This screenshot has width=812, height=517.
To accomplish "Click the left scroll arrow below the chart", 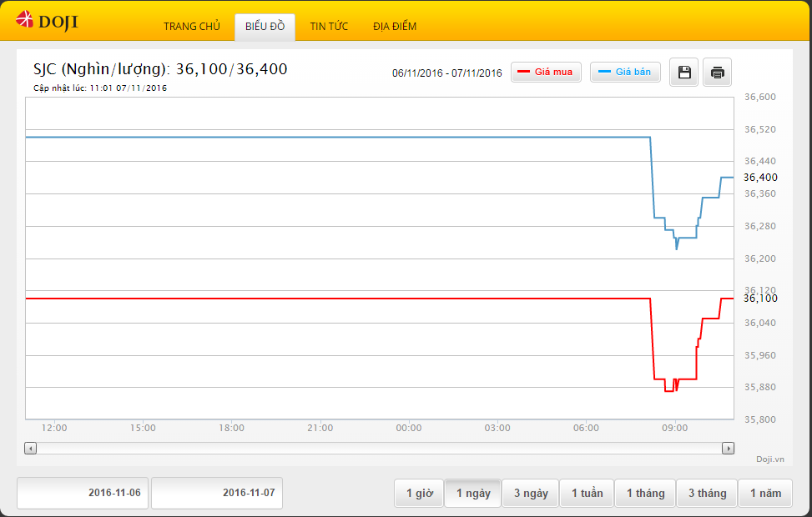I will [x=31, y=448].
